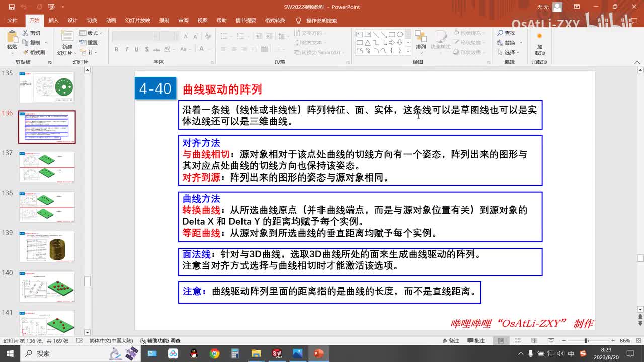
Task: Select the oval shape in shapes gallery
Action: pyautogui.click(x=400, y=35)
